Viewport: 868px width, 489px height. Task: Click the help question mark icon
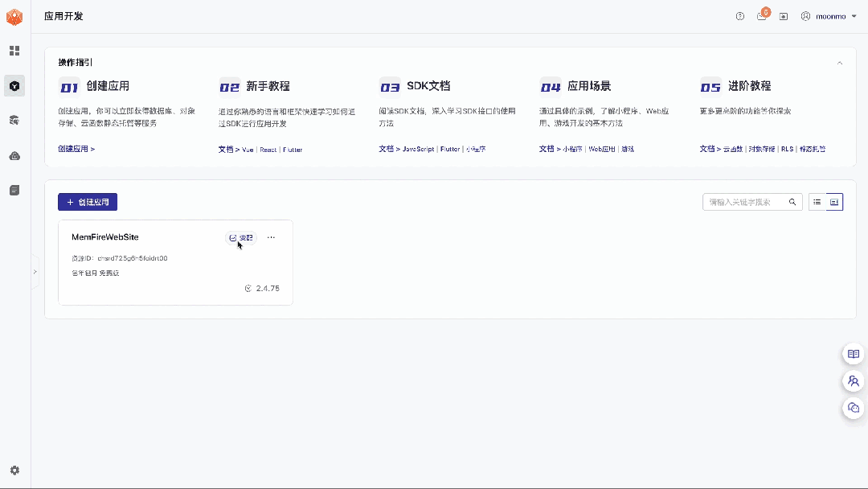(x=740, y=17)
